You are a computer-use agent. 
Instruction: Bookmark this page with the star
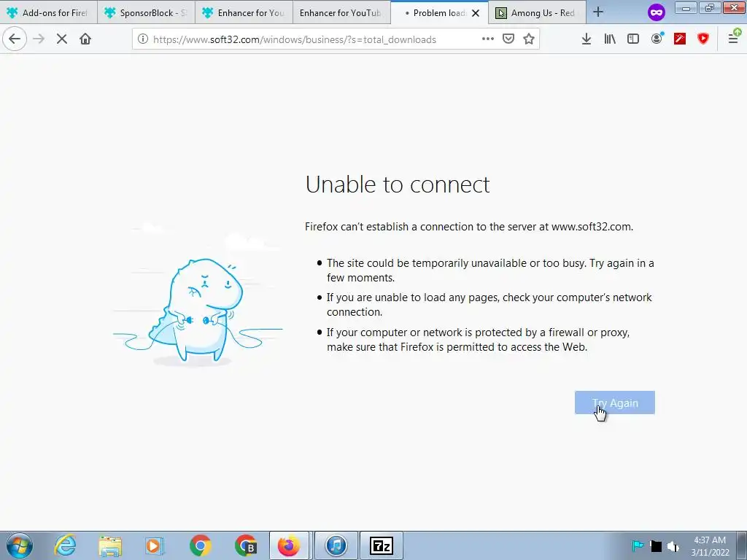pos(529,39)
